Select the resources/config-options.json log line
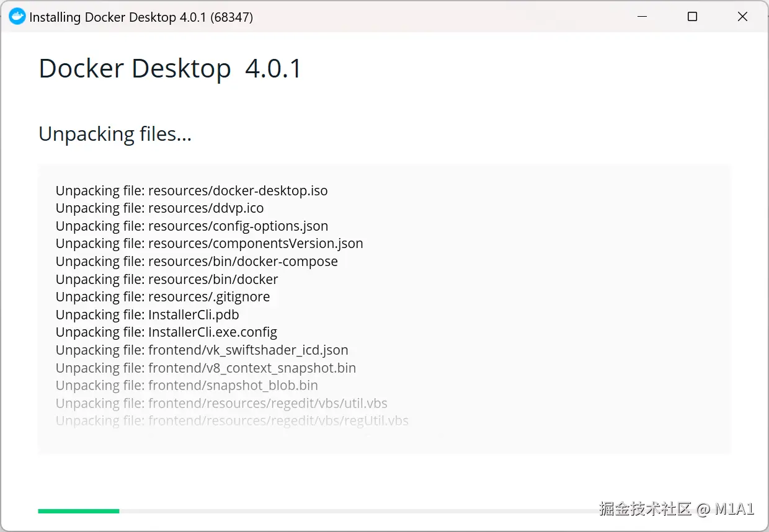The height and width of the screenshot is (532, 769). pos(192,226)
